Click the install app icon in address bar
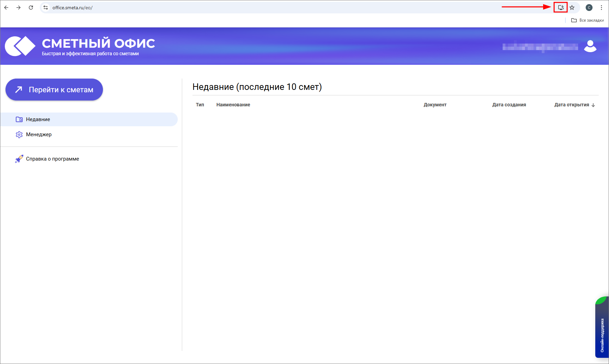 pyautogui.click(x=561, y=8)
